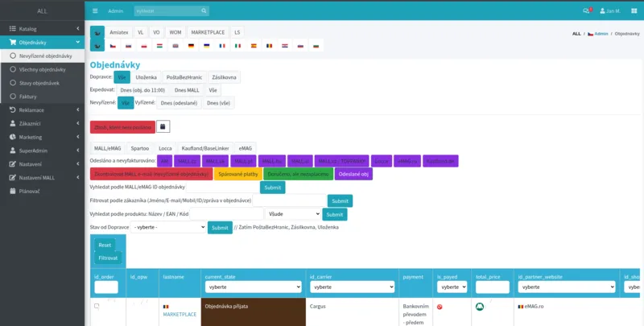Switch to the WOM tab
Viewport: 644px width, 326px height.
pyautogui.click(x=175, y=32)
